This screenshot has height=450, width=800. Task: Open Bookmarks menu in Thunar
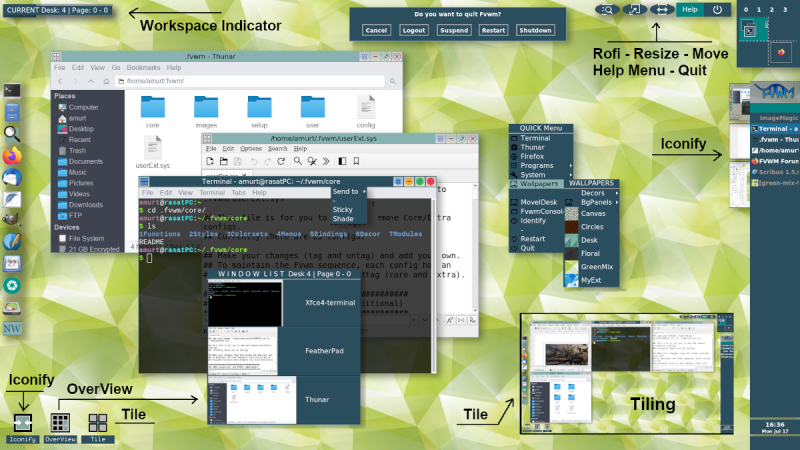click(143, 67)
